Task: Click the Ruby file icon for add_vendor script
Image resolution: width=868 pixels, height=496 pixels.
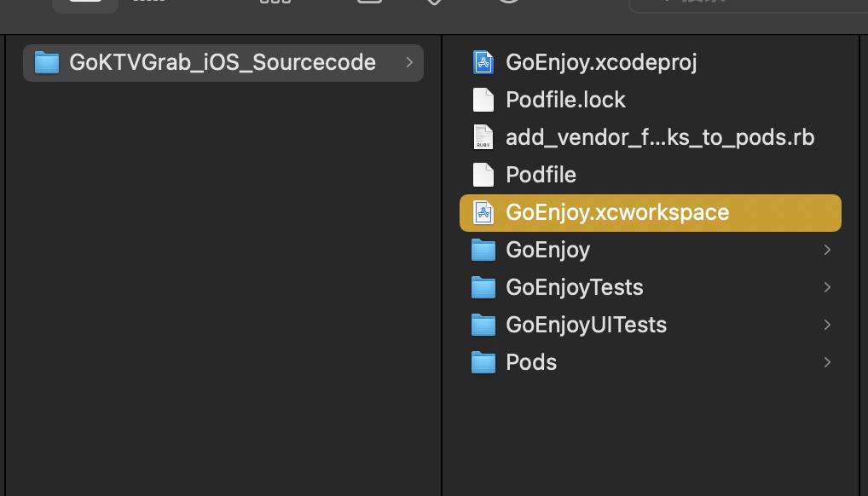Action: tap(483, 137)
